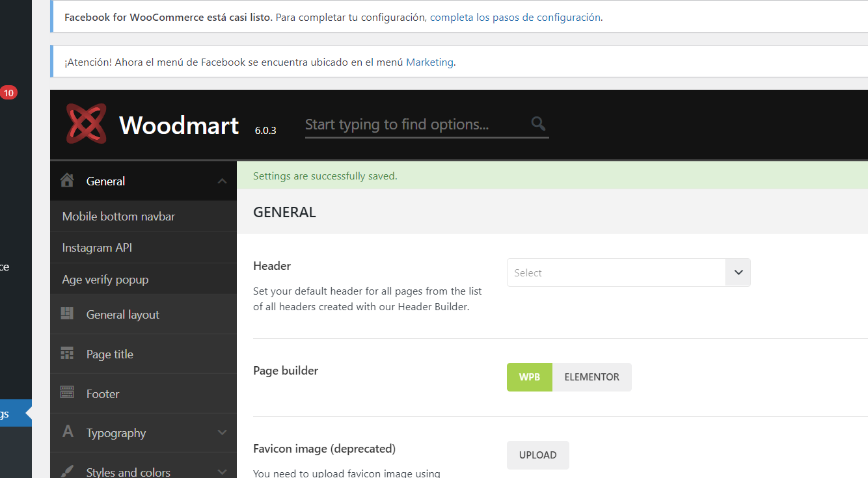Click the General home icon
868x478 pixels.
click(x=67, y=180)
